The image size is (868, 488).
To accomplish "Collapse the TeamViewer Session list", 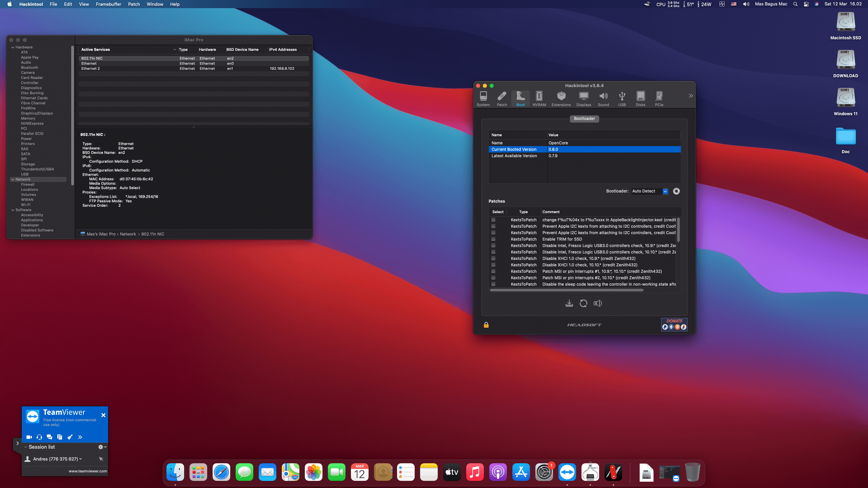I will tap(26, 447).
